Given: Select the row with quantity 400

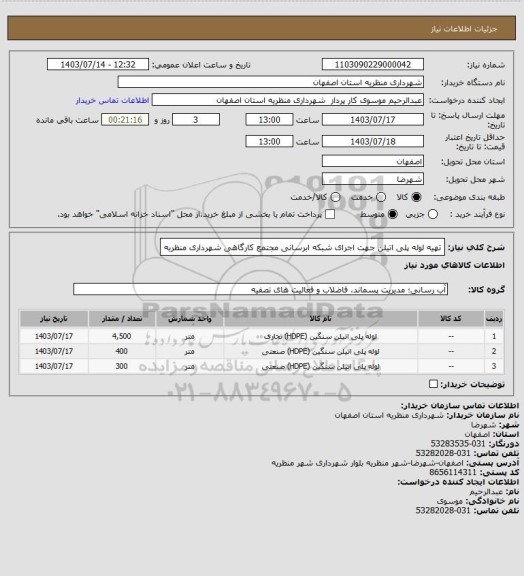Looking at the screenshot, I should pos(261,351).
